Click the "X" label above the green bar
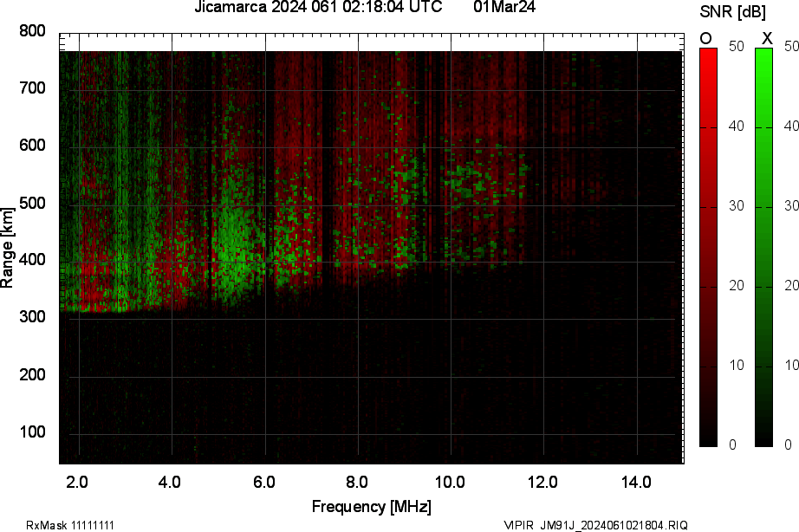Screen dimensions: 799x532 [766, 38]
